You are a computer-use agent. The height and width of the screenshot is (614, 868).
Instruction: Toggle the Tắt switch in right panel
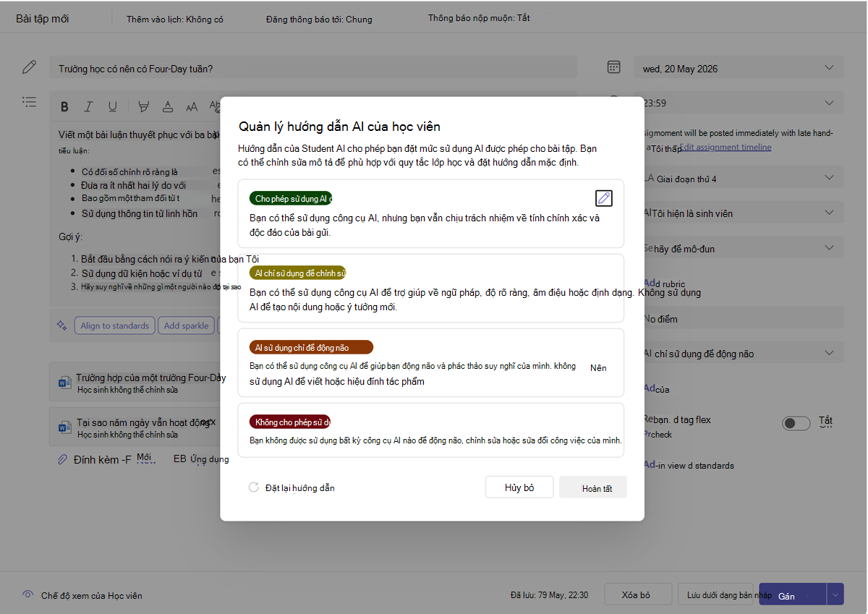pyautogui.click(x=796, y=423)
